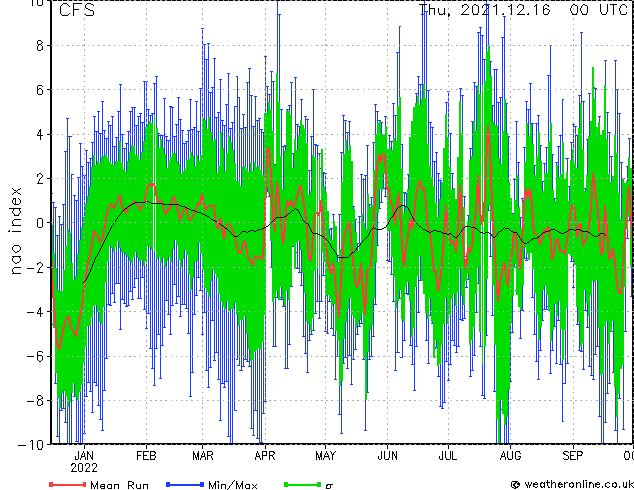The height and width of the screenshot is (490, 634).
Task: Click the y-axis value 0
Action: pos(40,223)
